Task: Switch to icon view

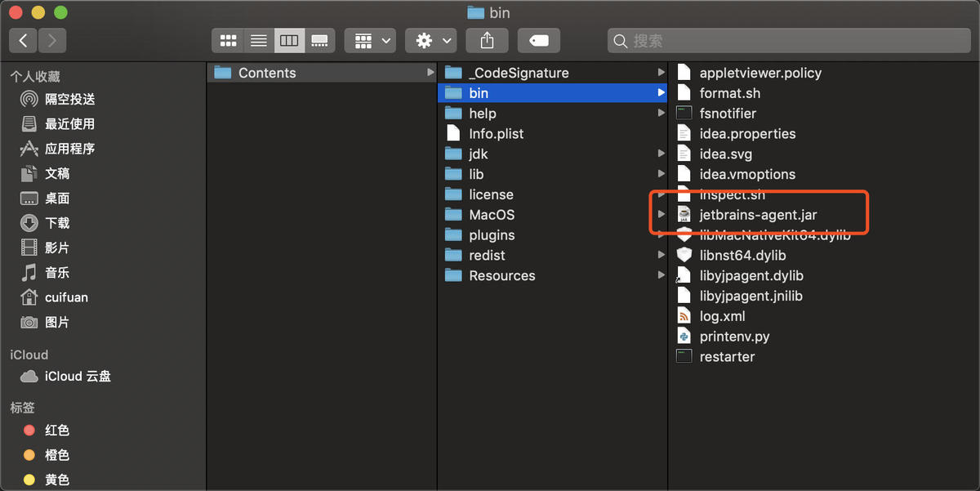Action: (229, 40)
